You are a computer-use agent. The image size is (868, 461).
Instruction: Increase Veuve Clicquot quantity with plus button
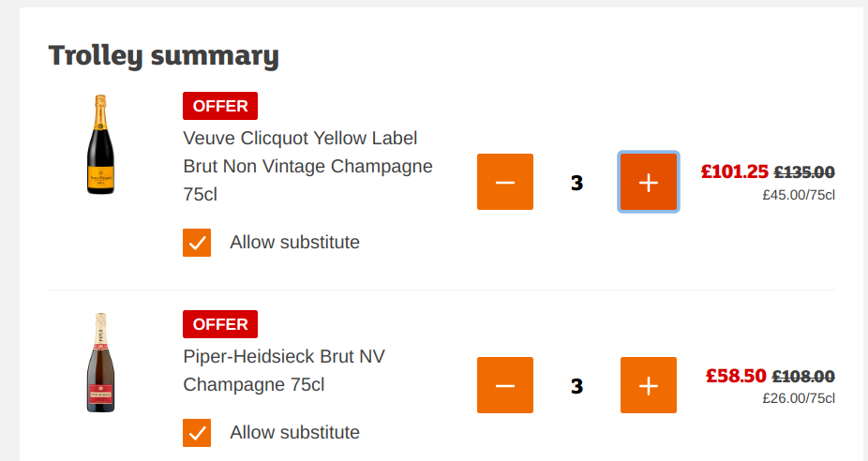[x=648, y=182]
